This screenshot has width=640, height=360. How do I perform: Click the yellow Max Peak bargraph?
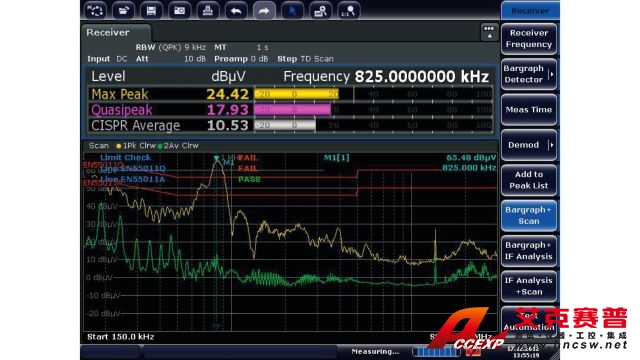coord(297,94)
